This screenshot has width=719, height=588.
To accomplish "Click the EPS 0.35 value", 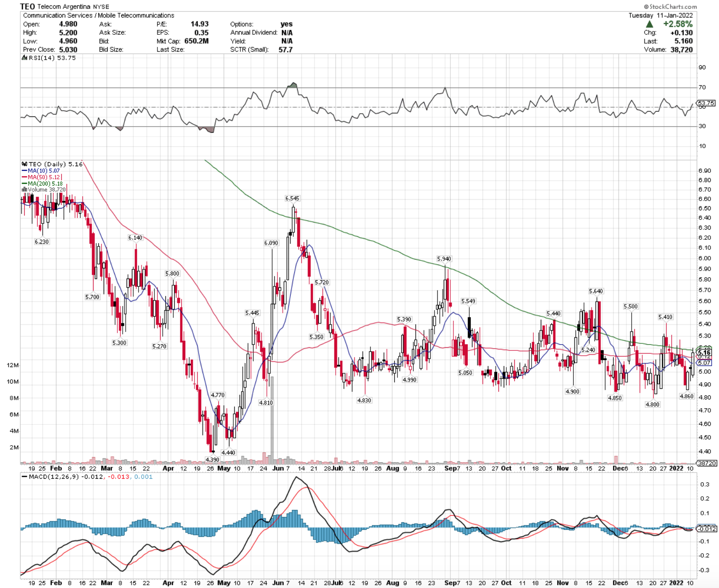I will click(202, 33).
